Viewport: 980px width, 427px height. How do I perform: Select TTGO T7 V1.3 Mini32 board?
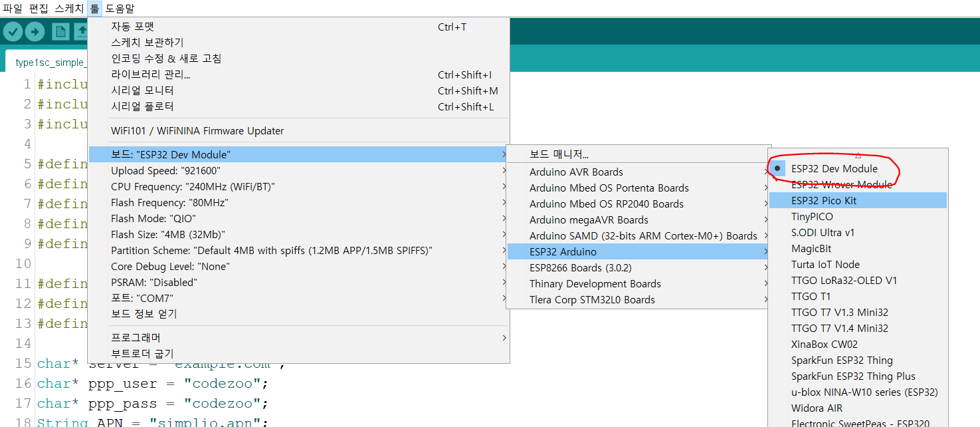858,312
